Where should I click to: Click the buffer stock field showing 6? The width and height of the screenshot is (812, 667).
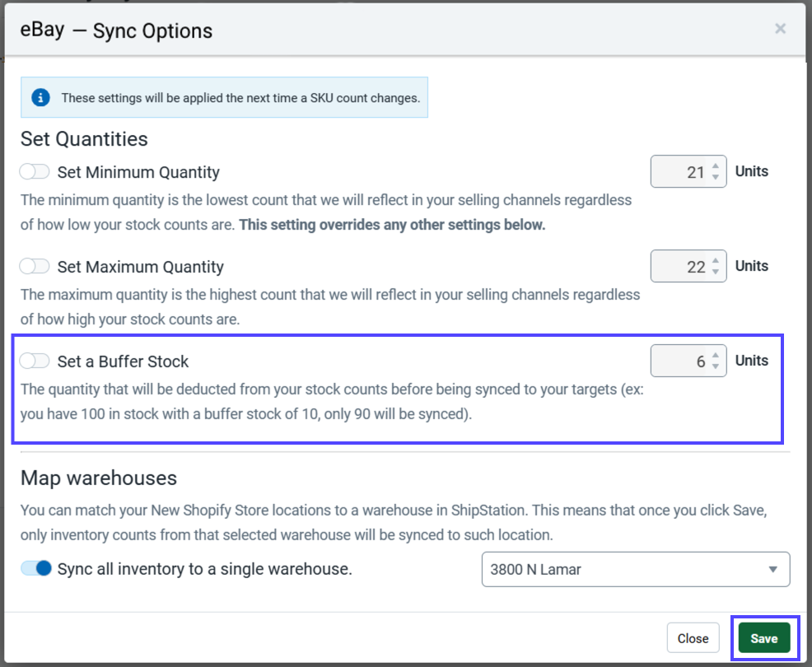coord(688,361)
